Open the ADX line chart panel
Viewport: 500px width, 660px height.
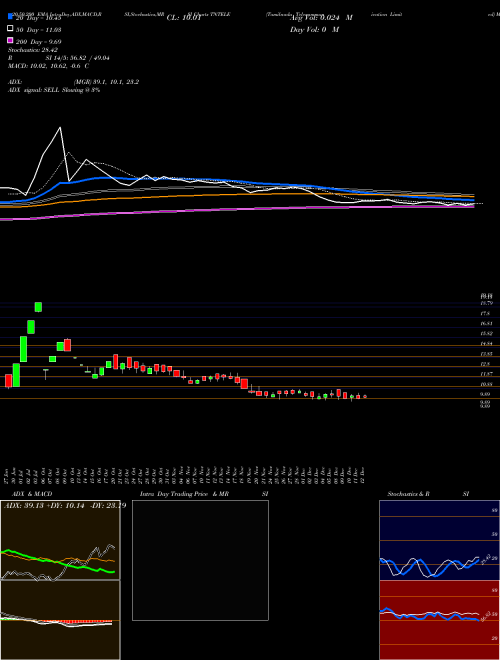[x=60, y=540]
